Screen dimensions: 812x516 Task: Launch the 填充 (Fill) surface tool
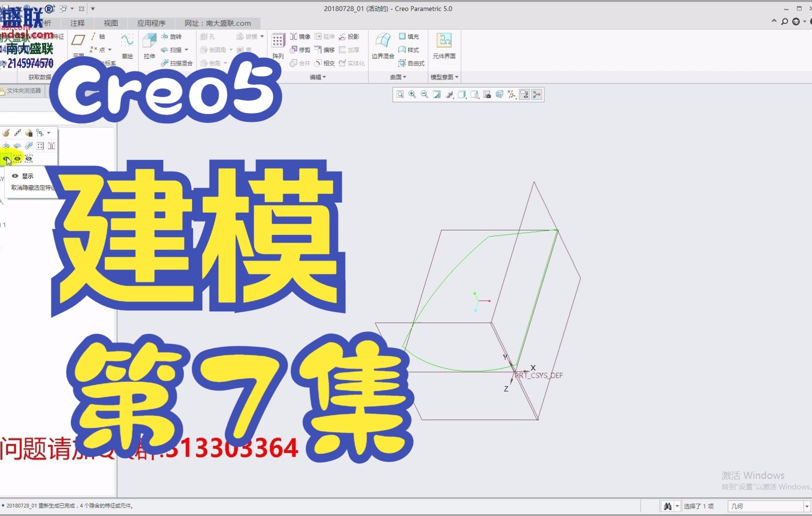pos(409,36)
